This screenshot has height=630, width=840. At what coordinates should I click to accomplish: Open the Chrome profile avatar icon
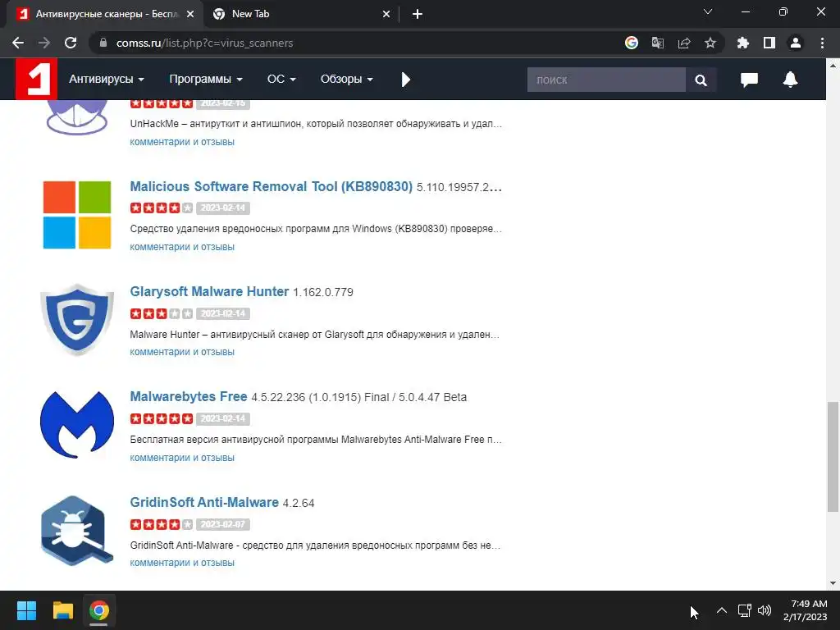(796, 43)
